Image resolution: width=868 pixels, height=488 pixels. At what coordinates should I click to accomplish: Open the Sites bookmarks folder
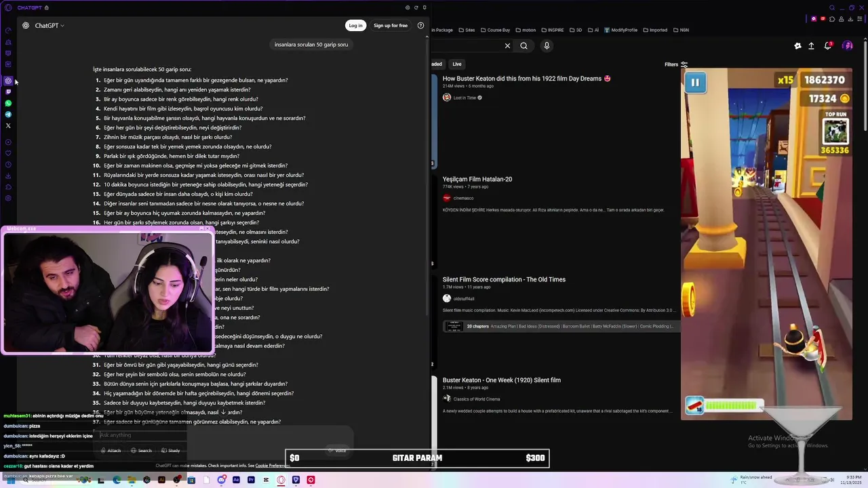click(x=467, y=30)
